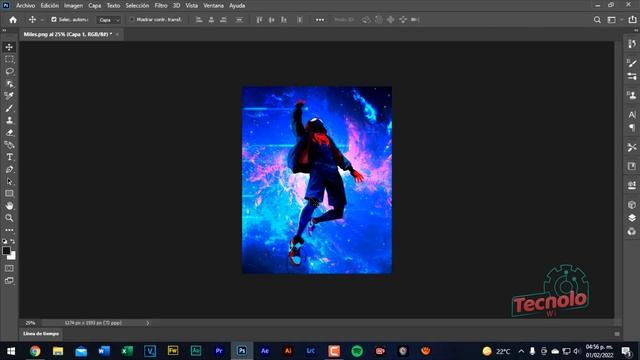Viewport: 640px width, 360px height.
Task: Select the Path Selection arrow tool
Action: pos(9,182)
